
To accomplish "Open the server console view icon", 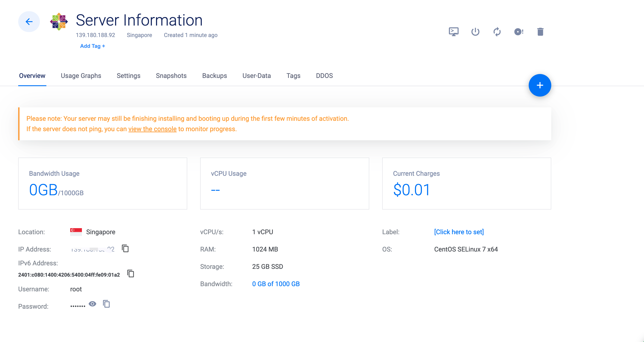I will 454,32.
